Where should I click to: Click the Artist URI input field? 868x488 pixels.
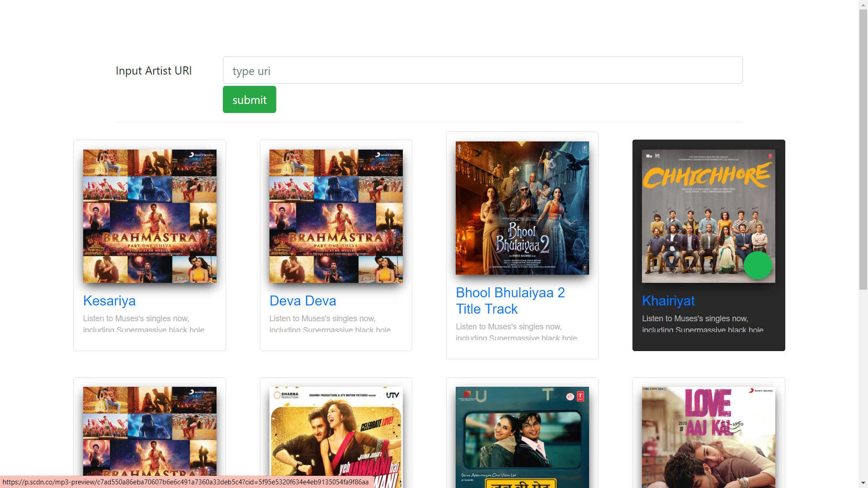click(482, 70)
